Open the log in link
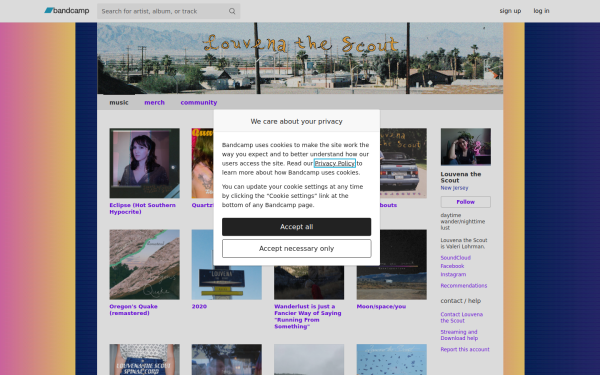This screenshot has height=375, width=600. pos(541,11)
